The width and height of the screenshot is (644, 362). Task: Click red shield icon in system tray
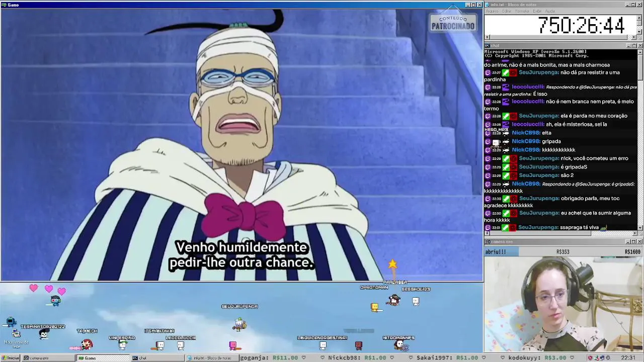coord(590,357)
